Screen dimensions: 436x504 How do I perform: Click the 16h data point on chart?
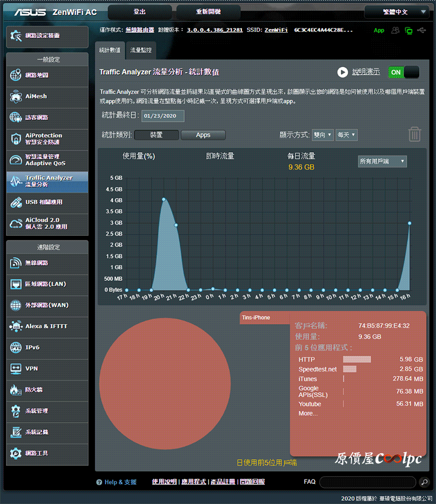coord(409,223)
